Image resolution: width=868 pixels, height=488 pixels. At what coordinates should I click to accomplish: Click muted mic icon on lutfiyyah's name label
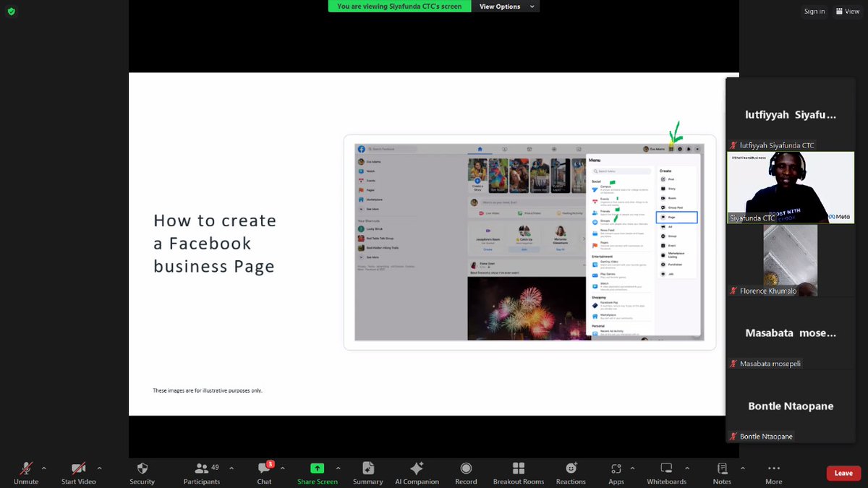pos(733,145)
